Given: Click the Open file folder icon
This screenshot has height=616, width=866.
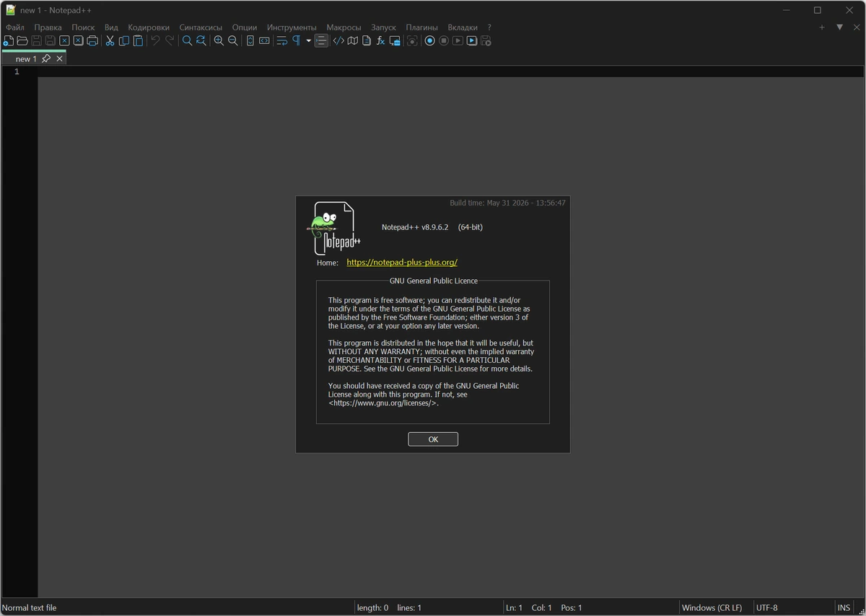Looking at the screenshot, I should 22,41.
